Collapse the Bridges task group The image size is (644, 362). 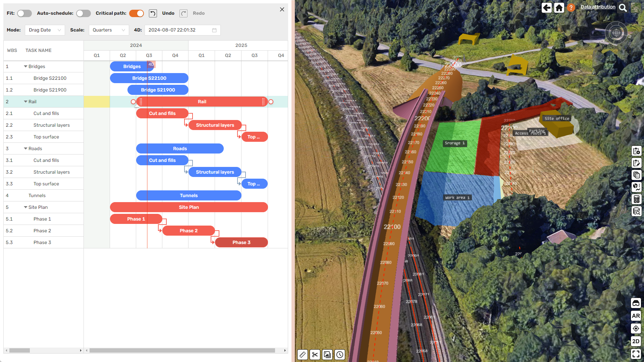pyautogui.click(x=25, y=66)
